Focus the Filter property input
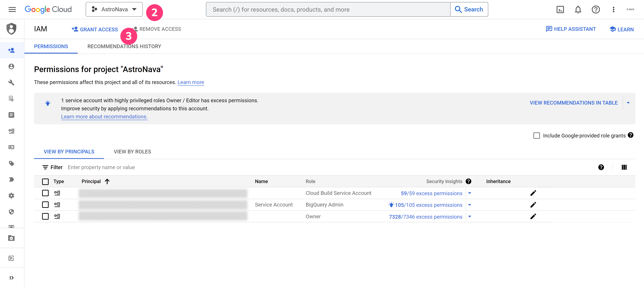 click(325, 167)
